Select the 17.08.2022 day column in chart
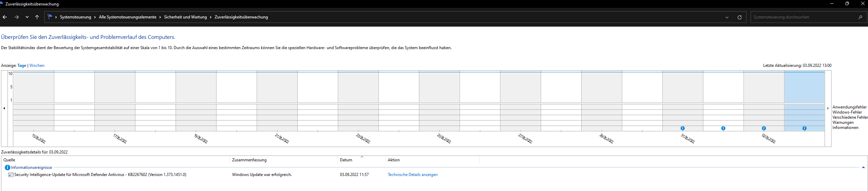This screenshot has width=868, height=191. [x=115, y=101]
